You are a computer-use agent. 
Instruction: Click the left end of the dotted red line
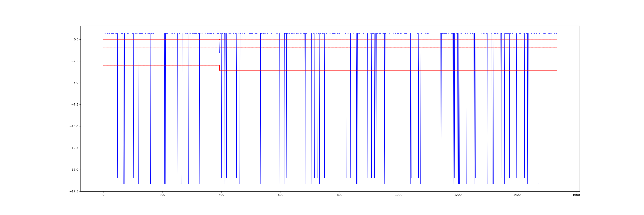pyautogui.click(x=103, y=48)
